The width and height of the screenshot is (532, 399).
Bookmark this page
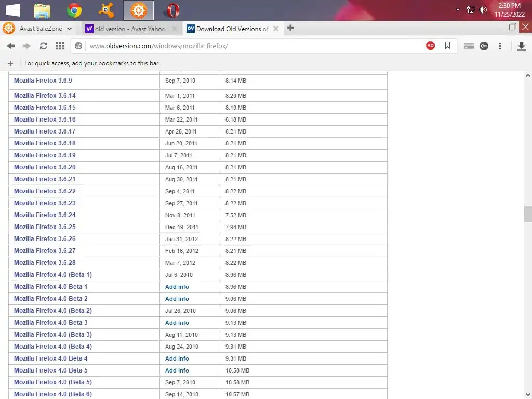tap(447, 46)
